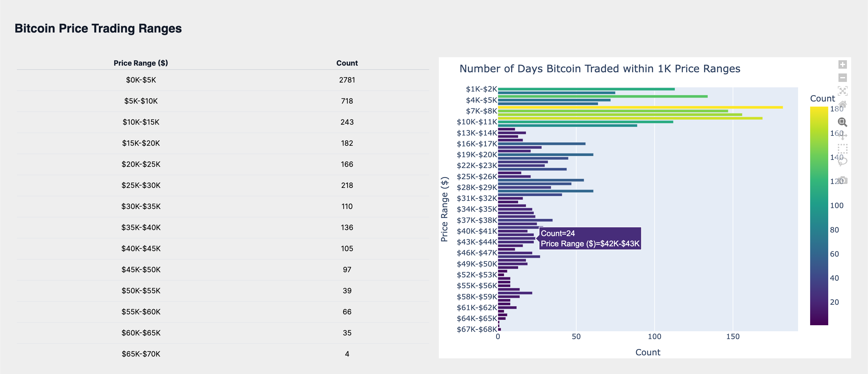Click the Price Range ($) column header
Viewport: 868px width, 374px height.
(x=140, y=63)
